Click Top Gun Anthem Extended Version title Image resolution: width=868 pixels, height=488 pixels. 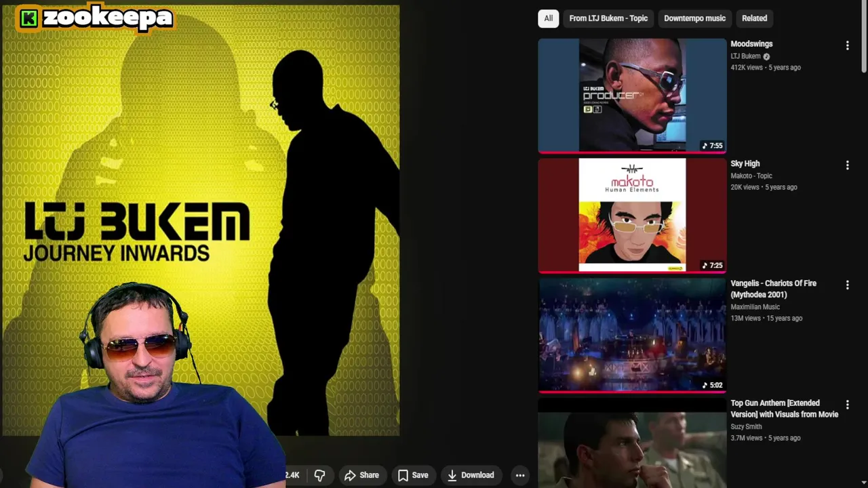point(785,409)
